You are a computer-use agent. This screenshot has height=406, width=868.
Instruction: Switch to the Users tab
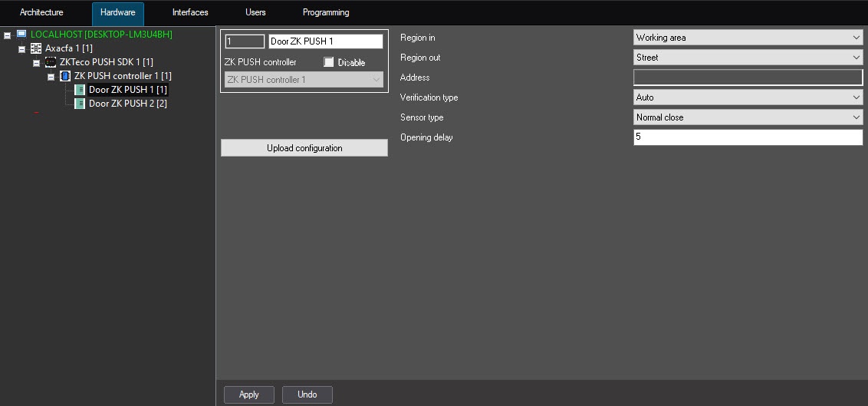click(x=255, y=12)
